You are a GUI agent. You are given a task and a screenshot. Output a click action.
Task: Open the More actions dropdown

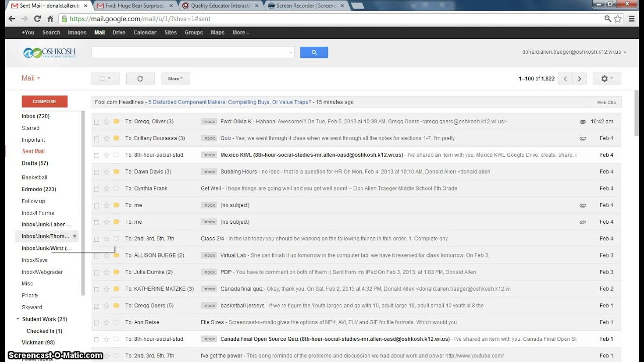176,78
